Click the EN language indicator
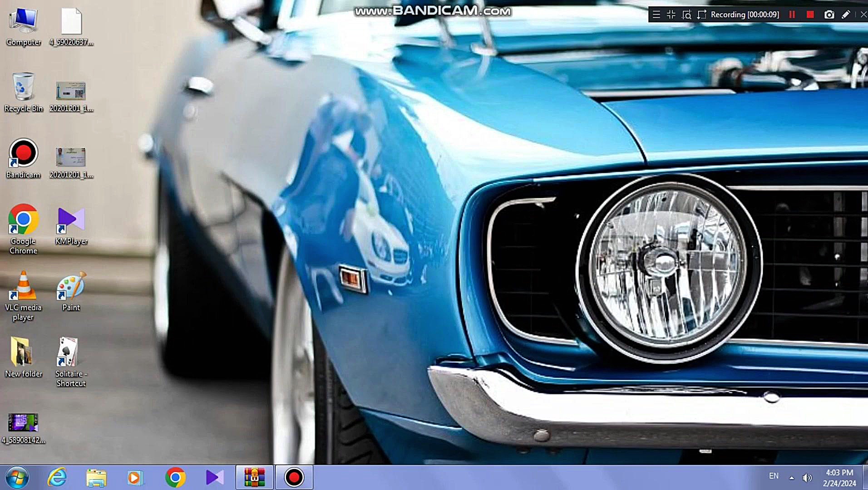Image resolution: width=868 pixels, height=490 pixels. coord(774,476)
